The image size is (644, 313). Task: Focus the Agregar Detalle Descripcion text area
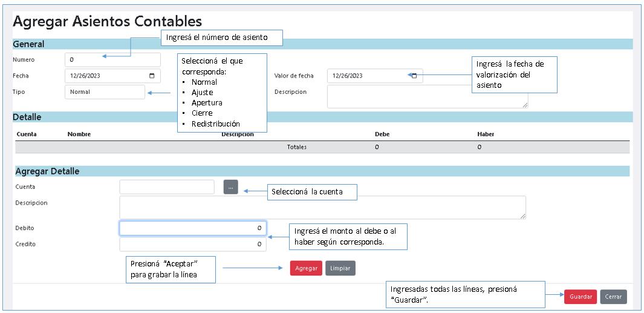pos(322,207)
